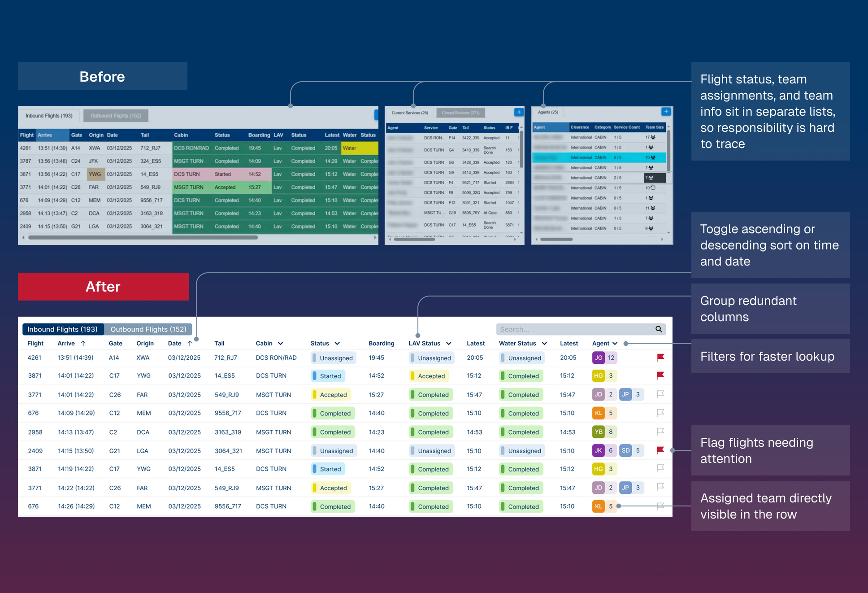Open the Status column filter dropdown
The image size is (868, 593).
point(337,344)
